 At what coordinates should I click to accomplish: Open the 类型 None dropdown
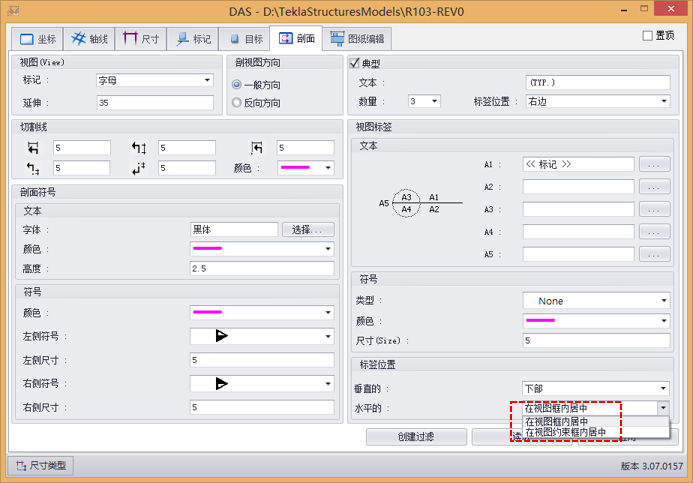(x=596, y=301)
